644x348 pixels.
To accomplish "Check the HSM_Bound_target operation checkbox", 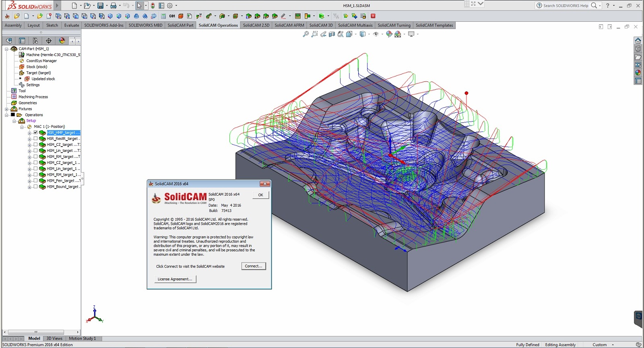I will 35,187.
